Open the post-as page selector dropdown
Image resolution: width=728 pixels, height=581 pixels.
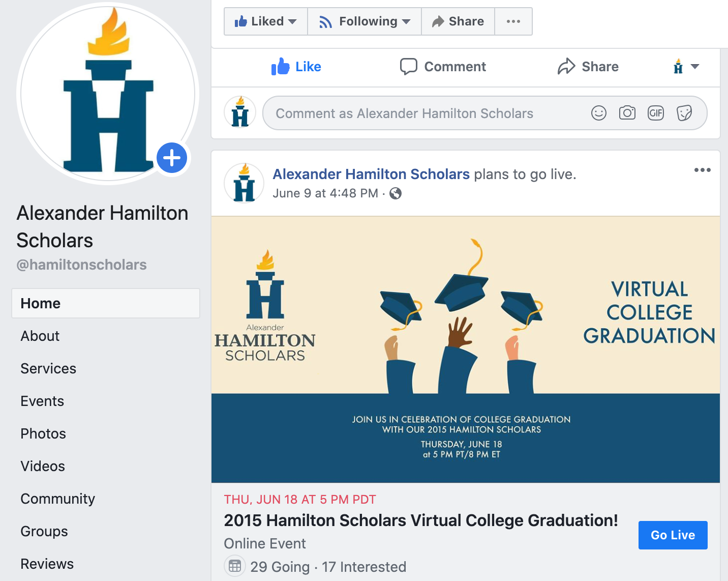point(686,67)
